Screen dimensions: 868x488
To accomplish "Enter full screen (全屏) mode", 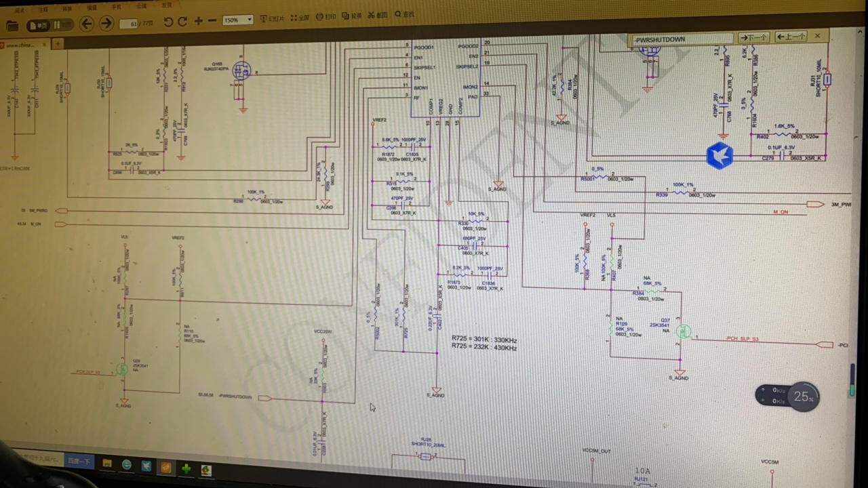I will pyautogui.click(x=301, y=17).
